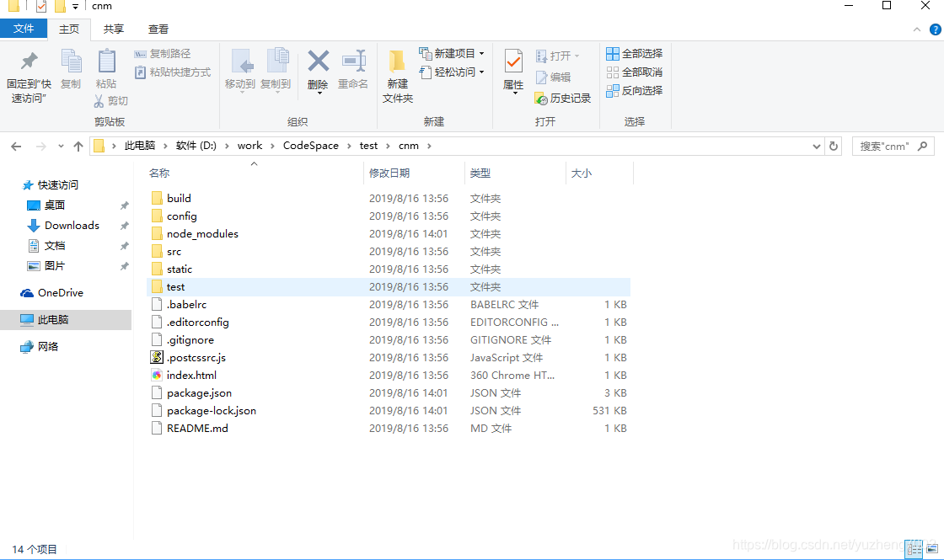Click the Help question mark icon

[x=935, y=29]
